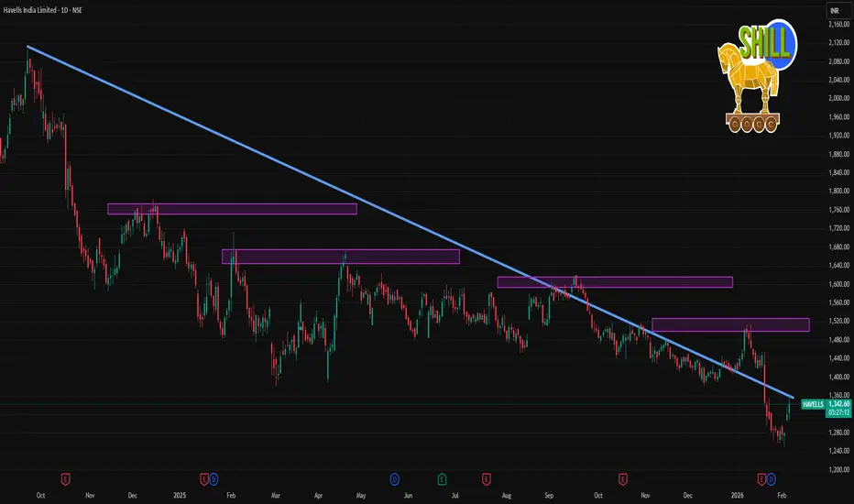Click the Jun label on the time axis
Viewport: 854px width, 504px height.
[x=408, y=495]
